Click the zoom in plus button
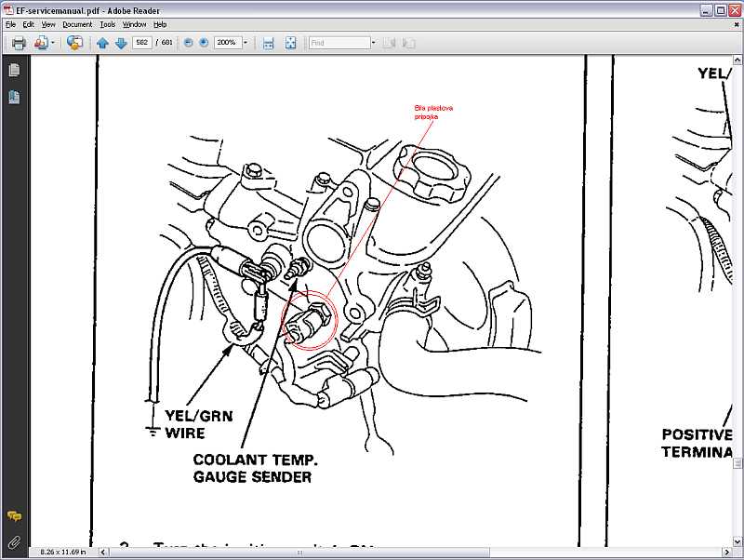The width and height of the screenshot is (744, 560). pos(204,43)
